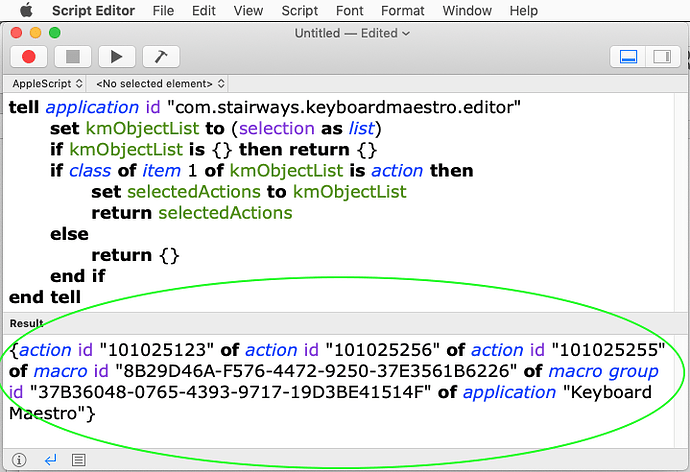Open the View menu
The width and height of the screenshot is (690, 472).
click(x=248, y=11)
